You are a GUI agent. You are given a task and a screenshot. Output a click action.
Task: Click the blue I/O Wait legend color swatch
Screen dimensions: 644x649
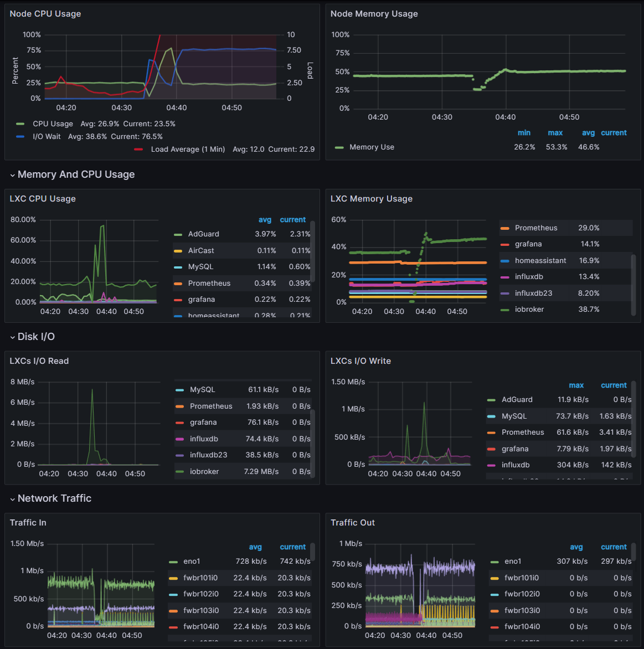point(20,137)
